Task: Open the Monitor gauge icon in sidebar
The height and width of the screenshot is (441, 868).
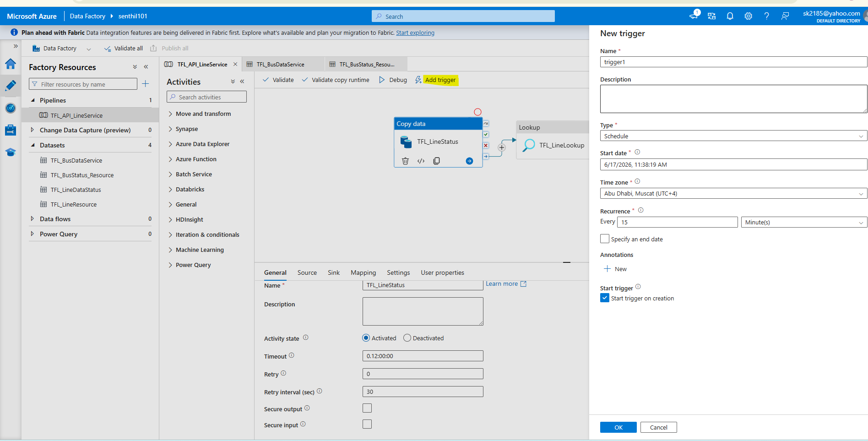Action: 11,108
